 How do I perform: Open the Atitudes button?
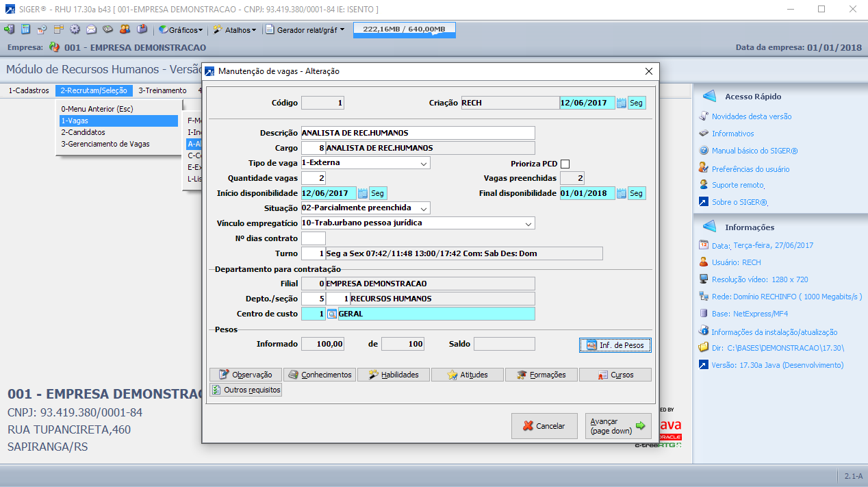pyautogui.click(x=468, y=375)
